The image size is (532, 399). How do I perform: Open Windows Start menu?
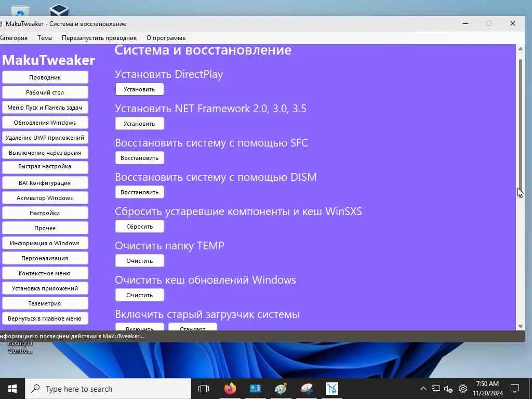12,389
